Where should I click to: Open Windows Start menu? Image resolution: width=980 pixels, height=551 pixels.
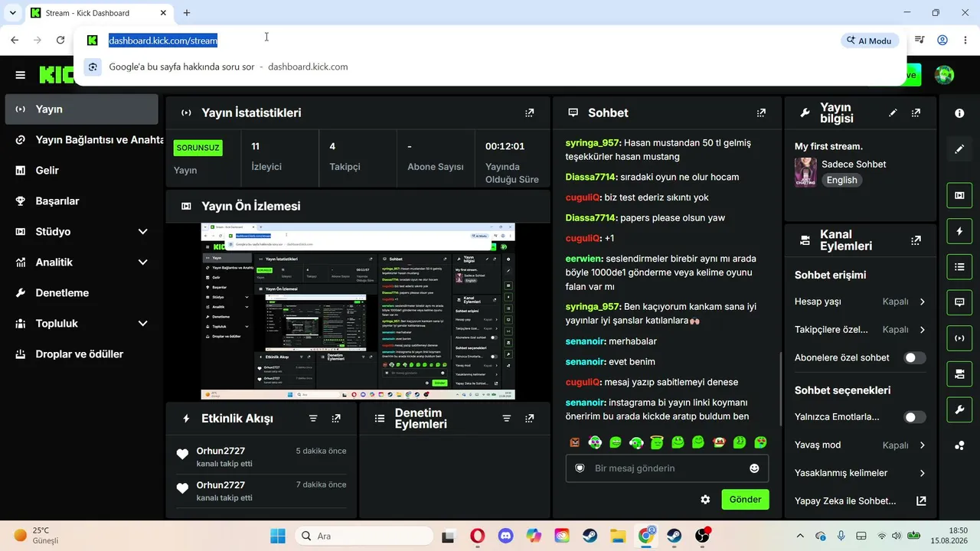point(277,536)
